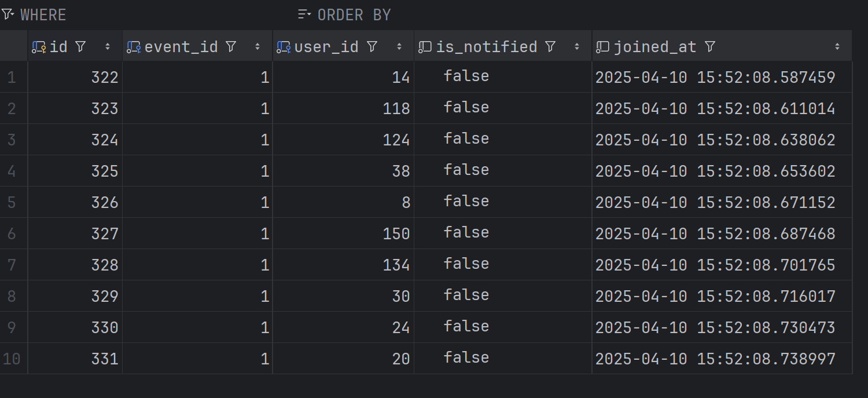The image size is (868, 398).
Task: Toggle sort arrows on is_notified column
Action: 577,47
